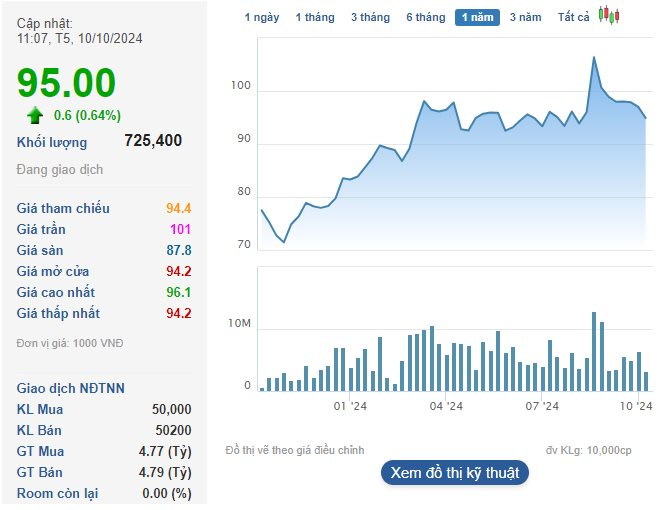This screenshot has height=510, width=659.
Task: Open Xem đồ thị kỹ thuật button
Action: click(x=455, y=473)
